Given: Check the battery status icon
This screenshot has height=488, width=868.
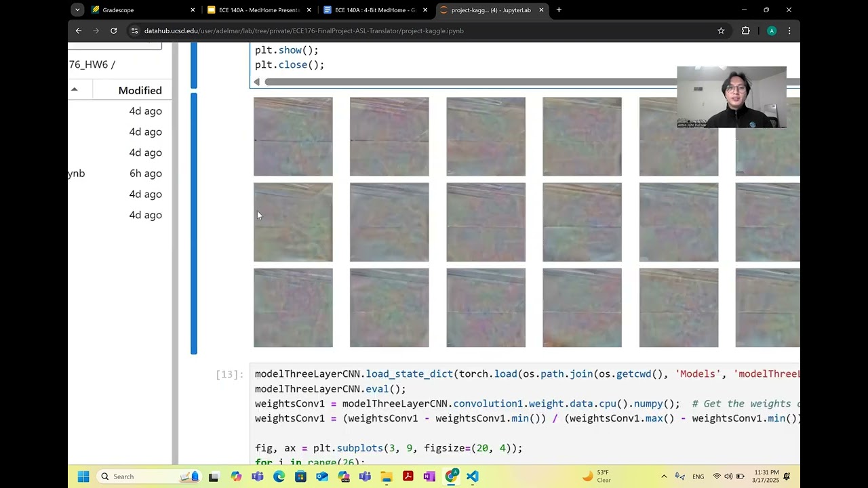Looking at the screenshot, I should point(741,476).
